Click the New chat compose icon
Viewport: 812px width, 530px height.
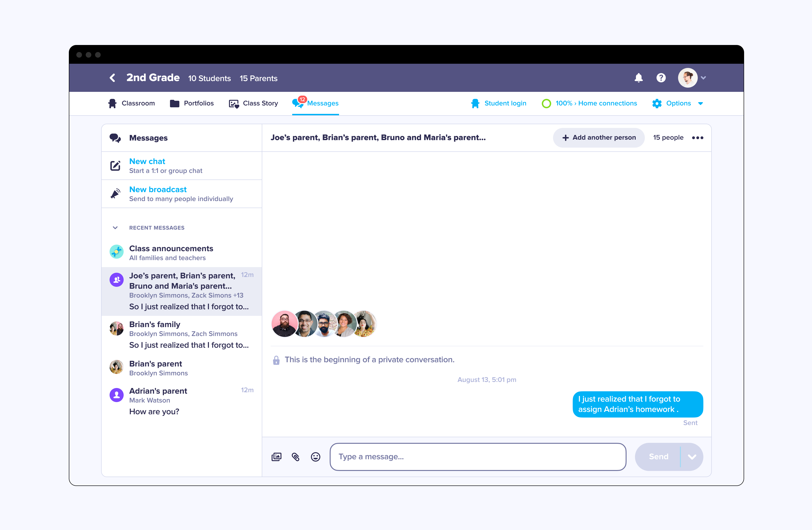(x=115, y=166)
